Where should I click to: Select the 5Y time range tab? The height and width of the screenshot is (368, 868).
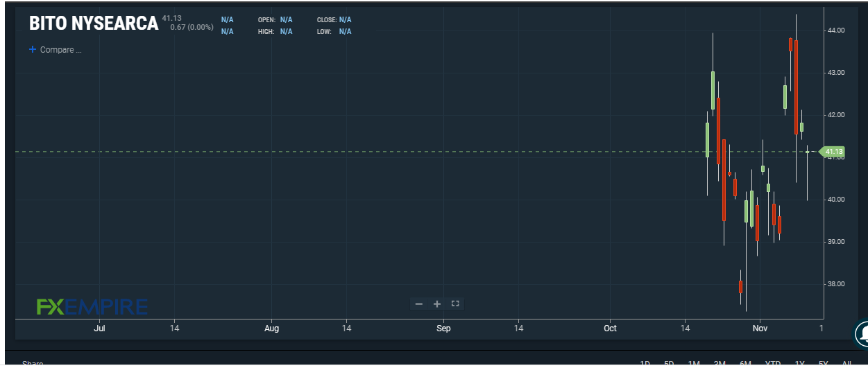[x=823, y=364]
